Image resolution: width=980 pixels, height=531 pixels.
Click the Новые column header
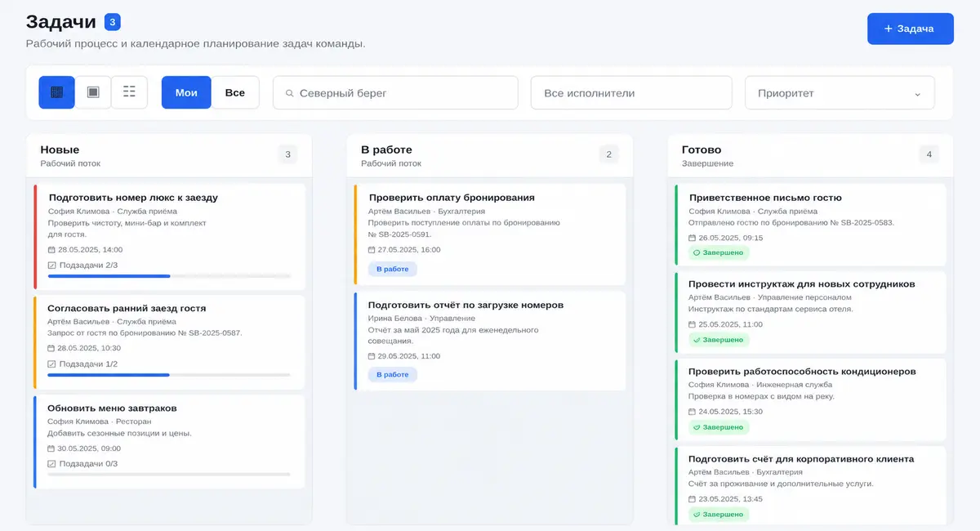[x=169, y=155]
